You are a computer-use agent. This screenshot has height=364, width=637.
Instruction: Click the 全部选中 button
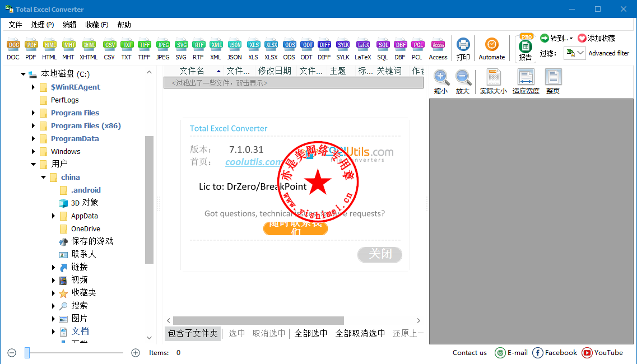(x=311, y=334)
